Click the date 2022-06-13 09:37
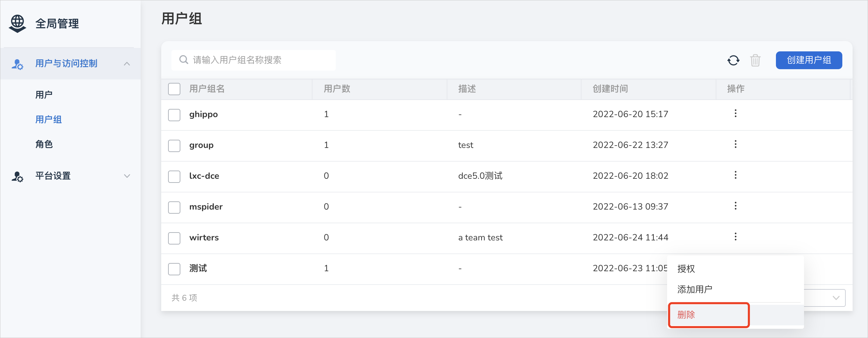 click(630, 206)
